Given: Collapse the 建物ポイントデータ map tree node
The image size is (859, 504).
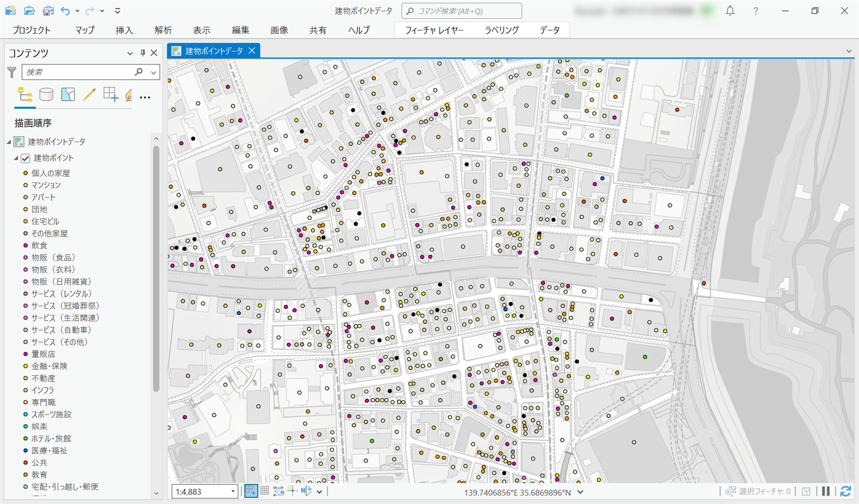Looking at the screenshot, I should (9, 142).
